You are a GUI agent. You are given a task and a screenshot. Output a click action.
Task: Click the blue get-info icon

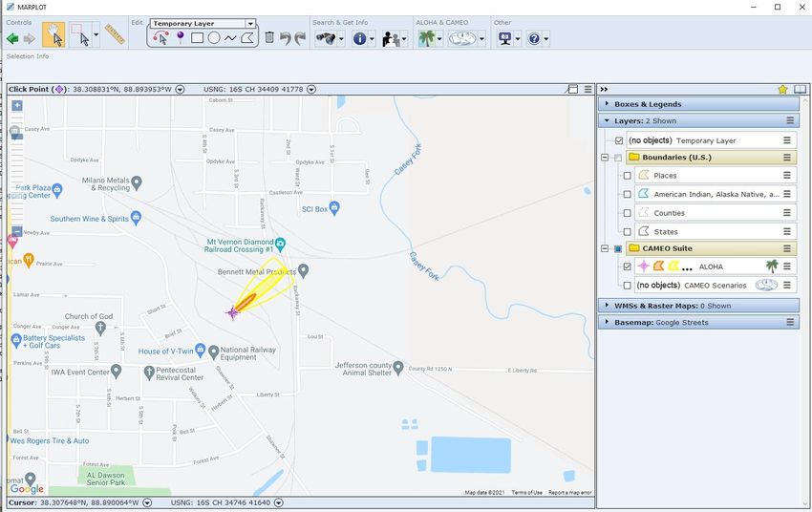(360, 38)
